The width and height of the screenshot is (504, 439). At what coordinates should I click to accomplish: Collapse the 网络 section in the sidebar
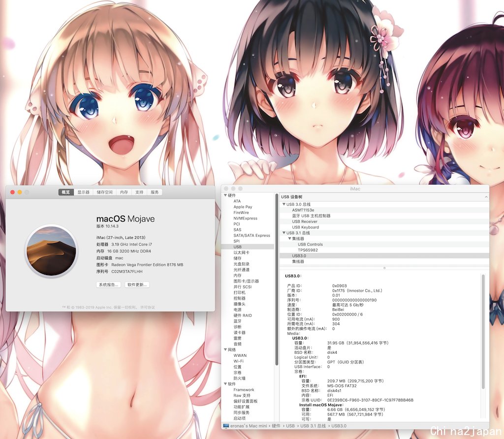pyautogui.click(x=225, y=349)
